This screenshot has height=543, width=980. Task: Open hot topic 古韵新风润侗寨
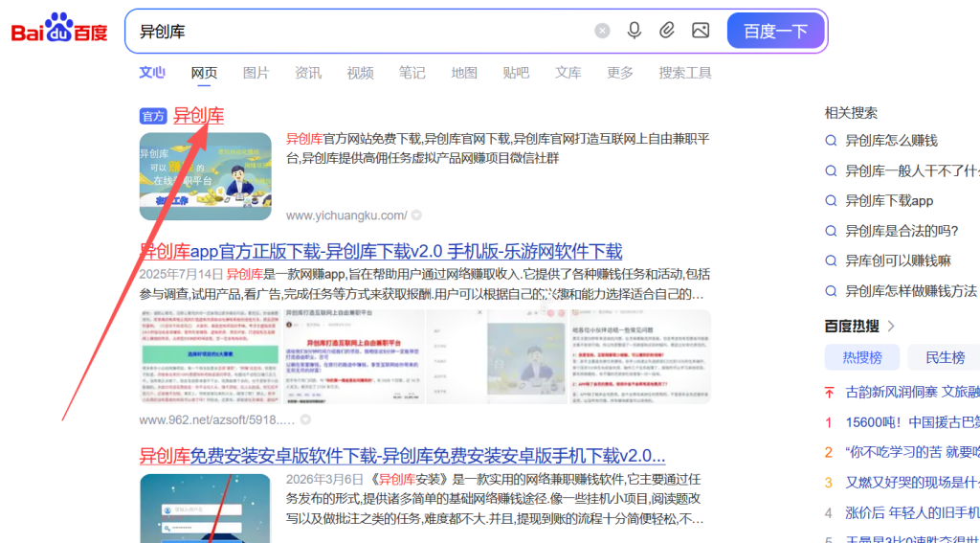coord(912,393)
